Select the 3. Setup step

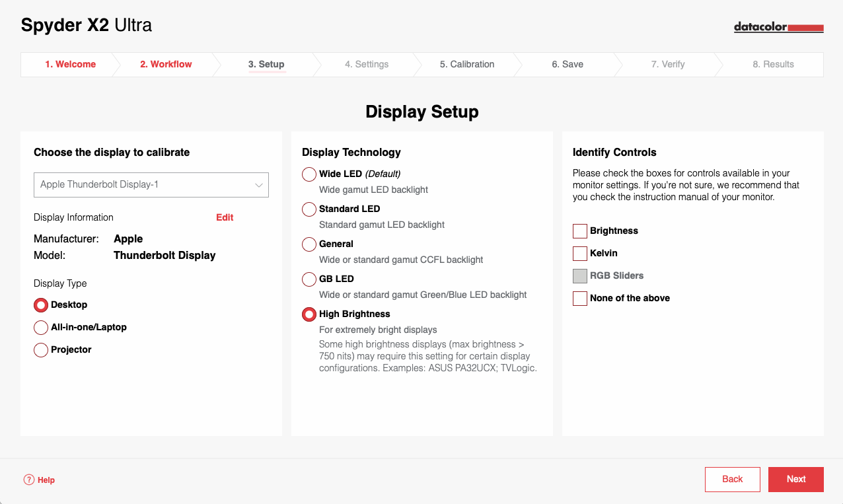tap(266, 64)
